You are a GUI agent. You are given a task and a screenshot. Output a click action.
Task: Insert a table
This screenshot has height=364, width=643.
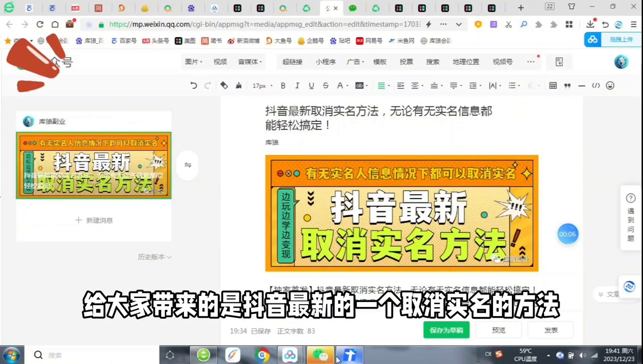(x=553, y=86)
